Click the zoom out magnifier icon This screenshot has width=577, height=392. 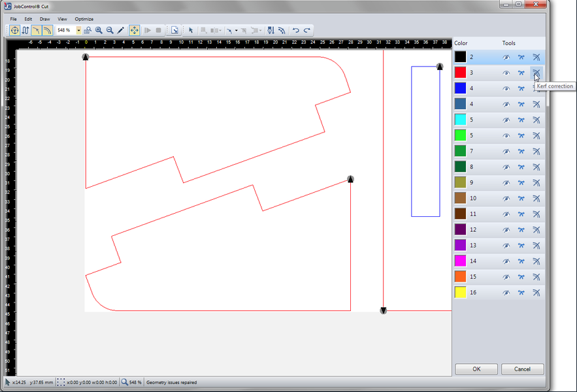(110, 30)
